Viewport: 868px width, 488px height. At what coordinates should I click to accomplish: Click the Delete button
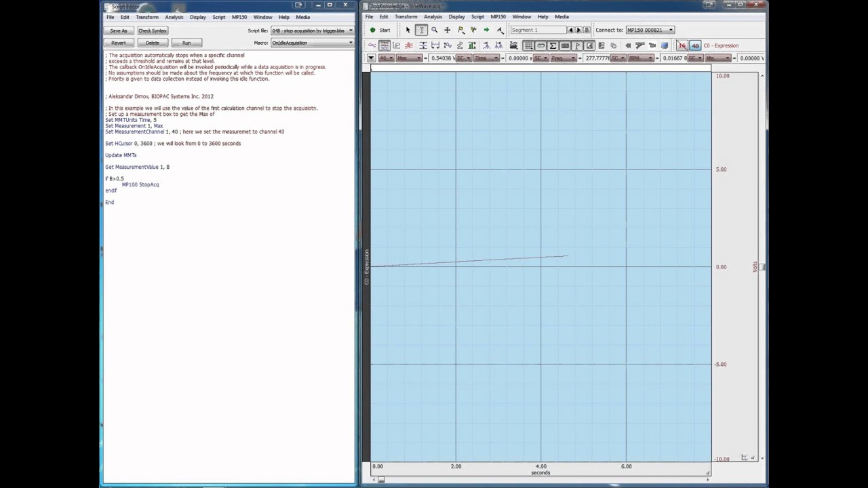click(x=153, y=43)
